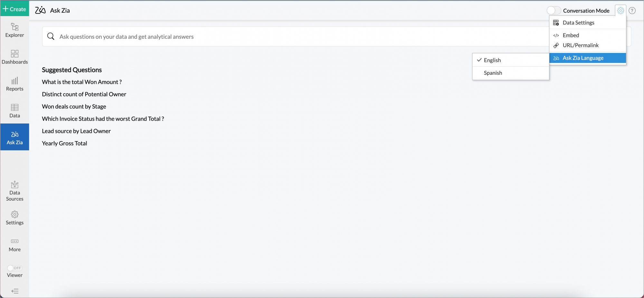Ask the total Won Amount question
Screen dimensions: 644x298
tap(81, 82)
